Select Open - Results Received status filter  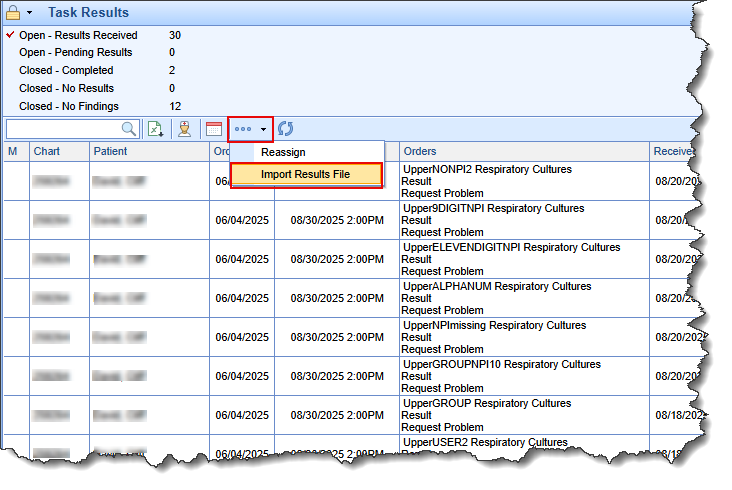tap(78, 35)
